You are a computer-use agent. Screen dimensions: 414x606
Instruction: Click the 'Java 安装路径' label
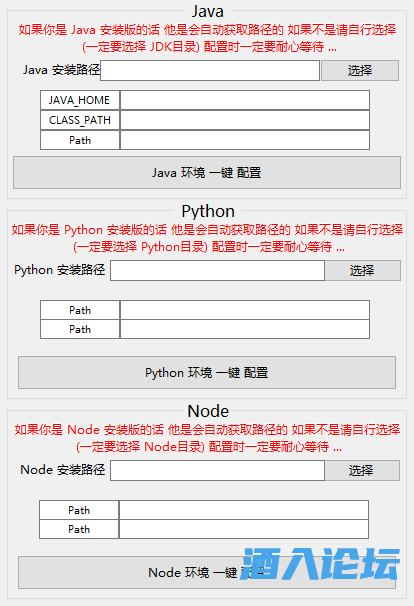(x=61, y=70)
